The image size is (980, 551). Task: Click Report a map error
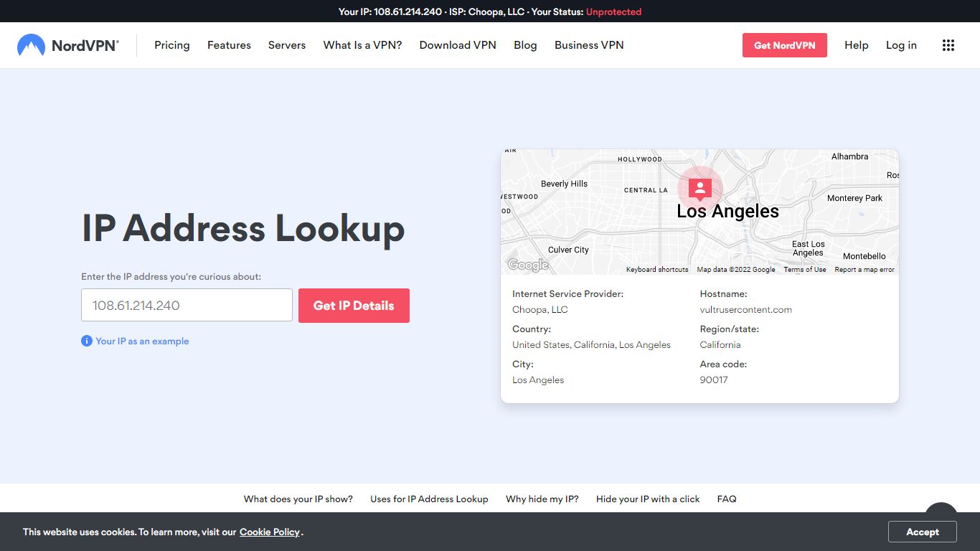864,270
